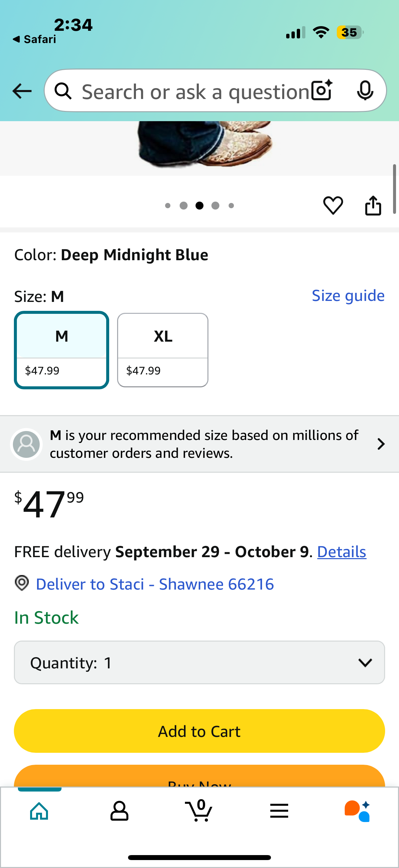Open Size guide link
This screenshot has height=868, width=399.
pos(348,296)
